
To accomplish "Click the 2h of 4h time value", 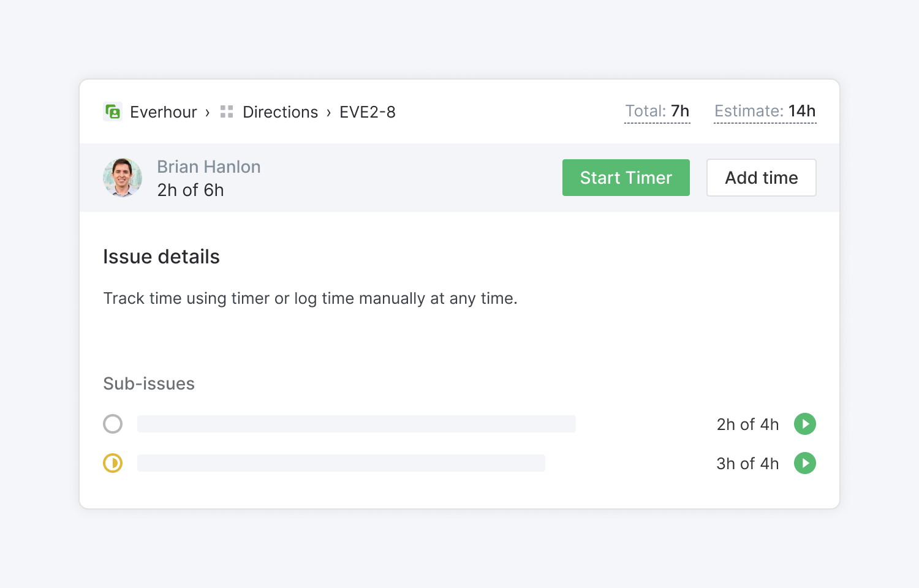I will point(747,424).
